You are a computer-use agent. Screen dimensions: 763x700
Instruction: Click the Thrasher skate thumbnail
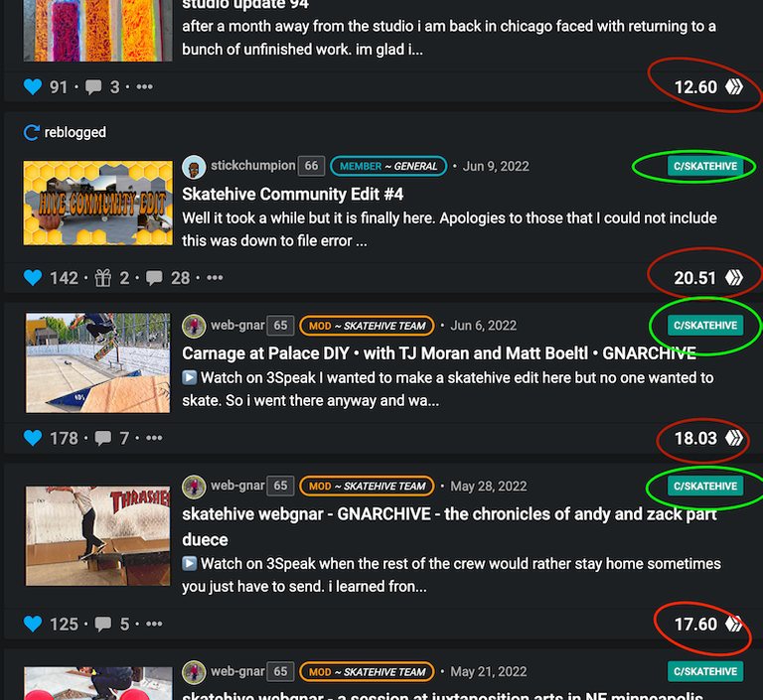click(x=97, y=535)
